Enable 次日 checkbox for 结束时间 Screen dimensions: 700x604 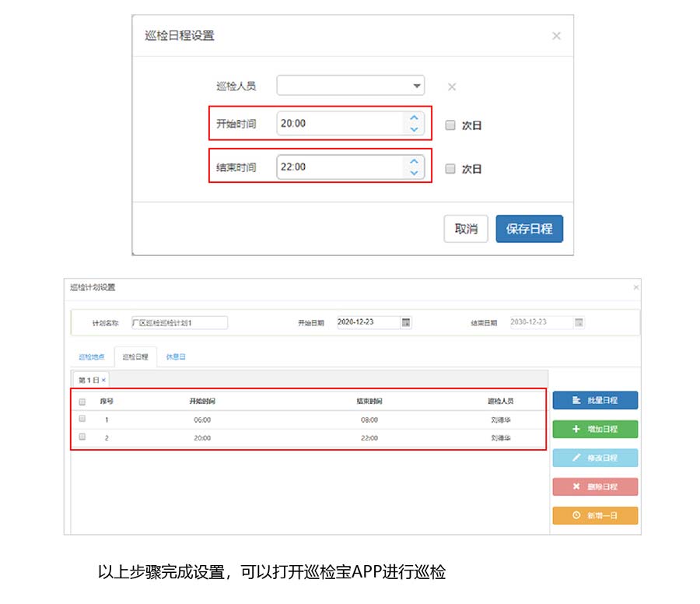(x=450, y=168)
